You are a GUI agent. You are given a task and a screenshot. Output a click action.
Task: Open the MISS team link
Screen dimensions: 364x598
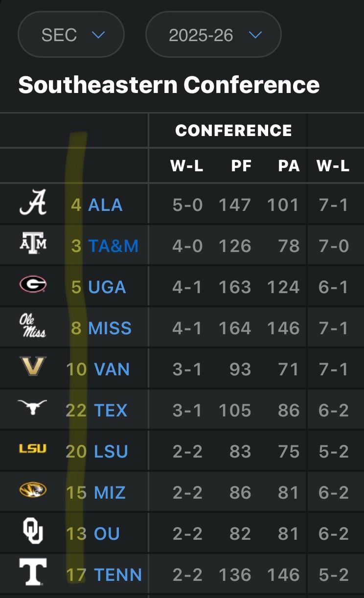coord(110,328)
